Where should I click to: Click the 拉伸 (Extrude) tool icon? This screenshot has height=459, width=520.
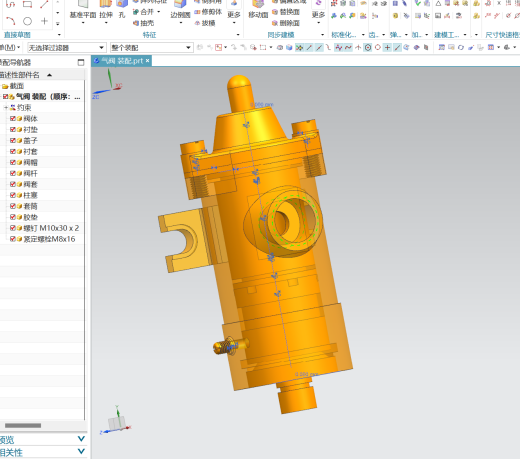(x=106, y=4)
